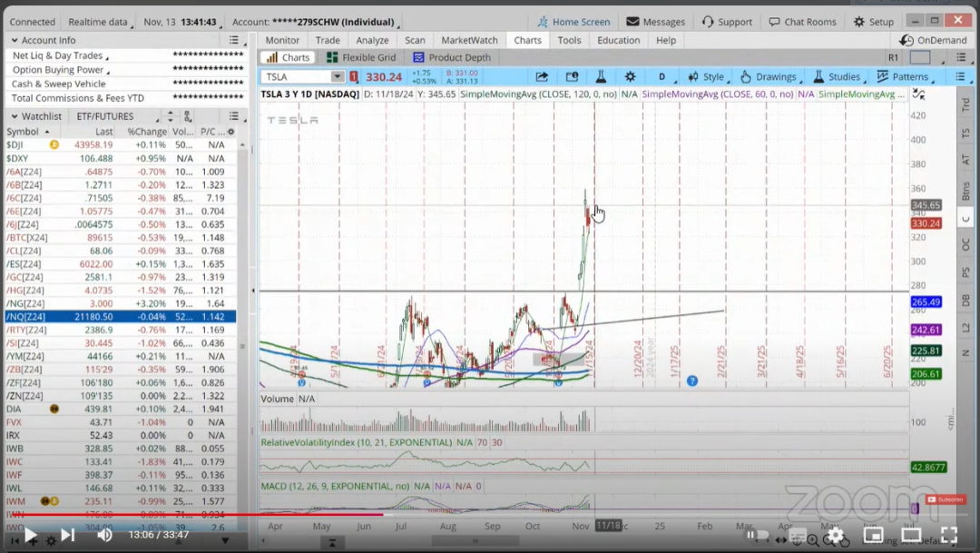This screenshot has height=553, width=980.
Task: Open the Studies menu
Action: tap(836, 77)
